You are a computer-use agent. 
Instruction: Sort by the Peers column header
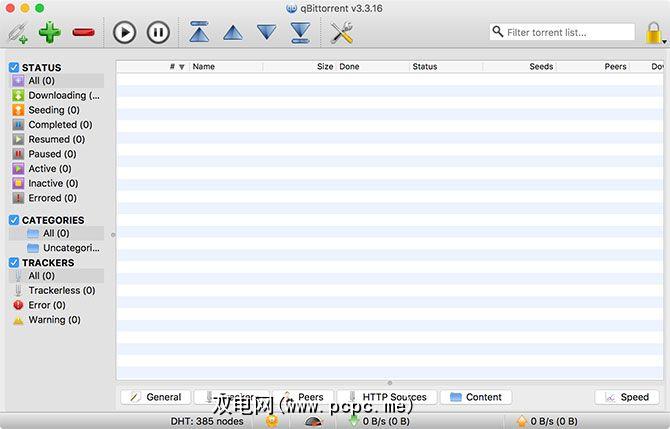click(x=592, y=67)
